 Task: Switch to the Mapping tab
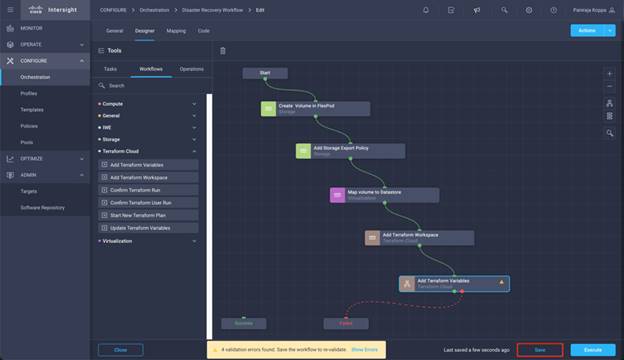[176, 31]
